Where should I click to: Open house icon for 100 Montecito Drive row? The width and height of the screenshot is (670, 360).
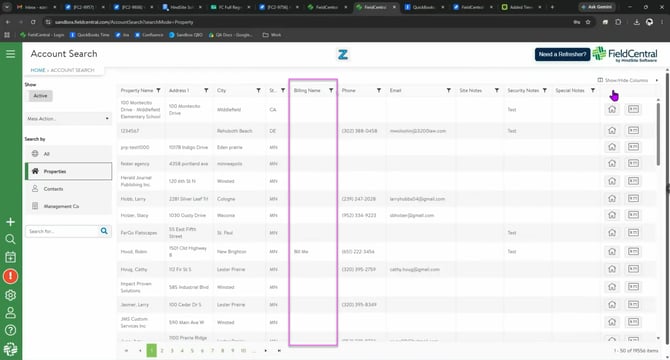pos(612,110)
